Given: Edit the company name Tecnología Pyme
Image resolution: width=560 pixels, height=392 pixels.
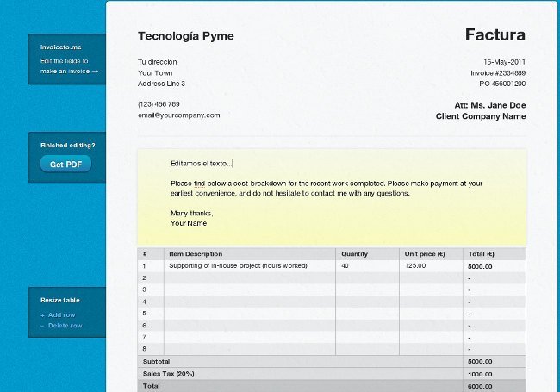Looking at the screenshot, I should (x=185, y=36).
